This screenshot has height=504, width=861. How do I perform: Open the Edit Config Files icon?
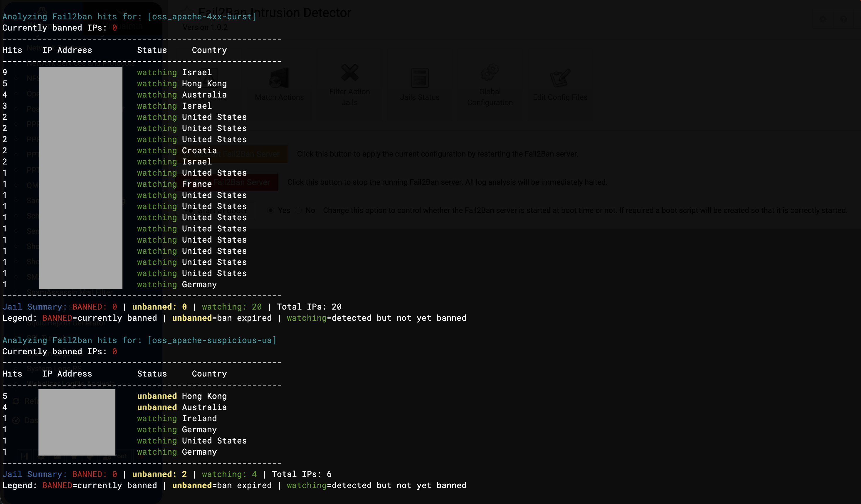[560, 78]
